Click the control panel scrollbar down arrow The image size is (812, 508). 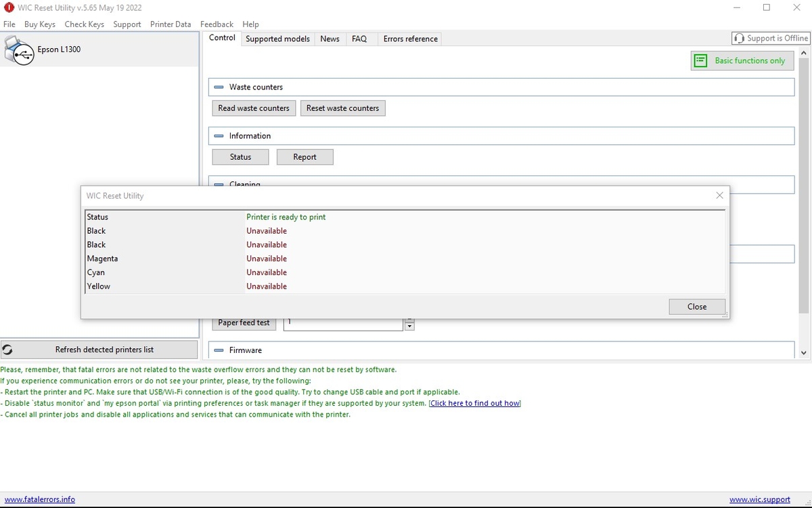pos(804,353)
